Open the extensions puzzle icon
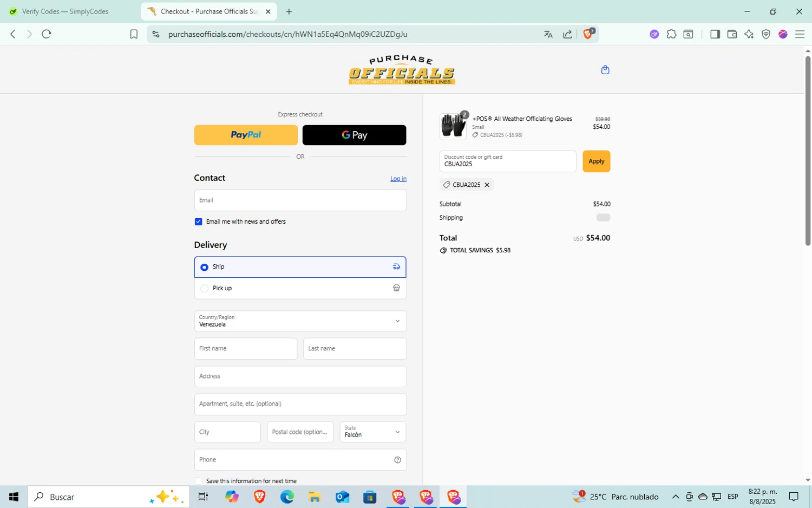This screenshot has width=812, height=508. 671,34
